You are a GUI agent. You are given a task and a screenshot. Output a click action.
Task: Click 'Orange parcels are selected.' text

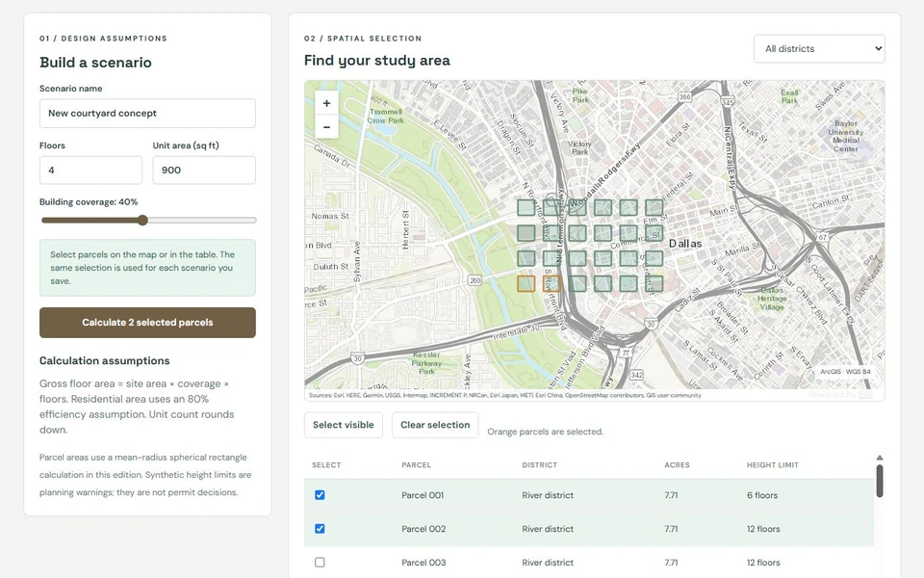tap(545, 432)
